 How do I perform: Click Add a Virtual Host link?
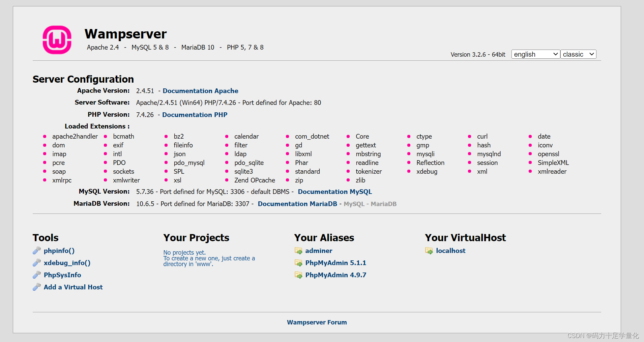(73, 287)
